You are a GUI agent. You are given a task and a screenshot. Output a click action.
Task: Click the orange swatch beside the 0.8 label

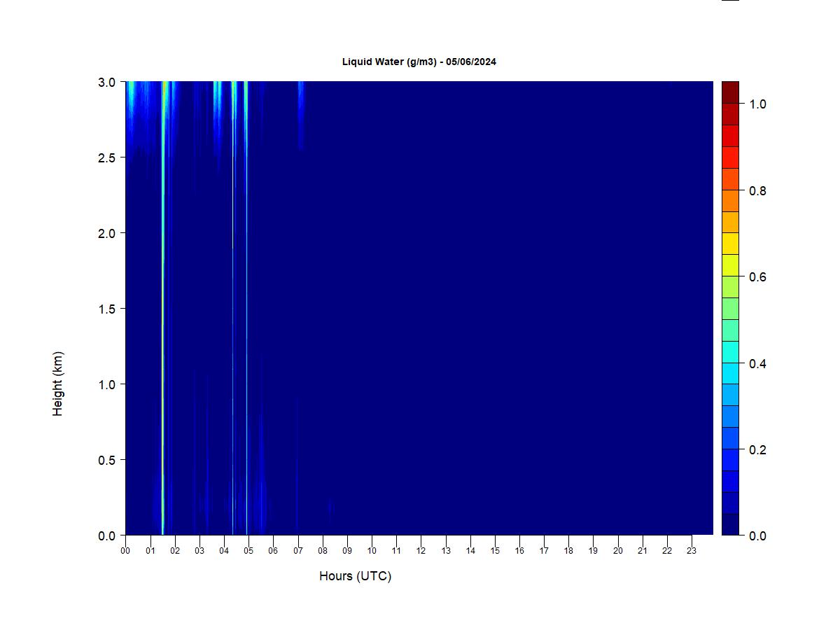click(x=730, y=200)
